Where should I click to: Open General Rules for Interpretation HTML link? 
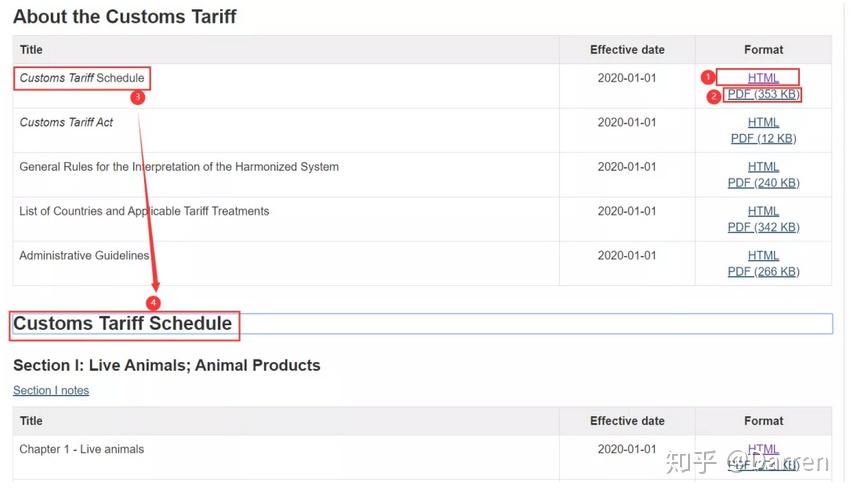[x=763, y=167]
